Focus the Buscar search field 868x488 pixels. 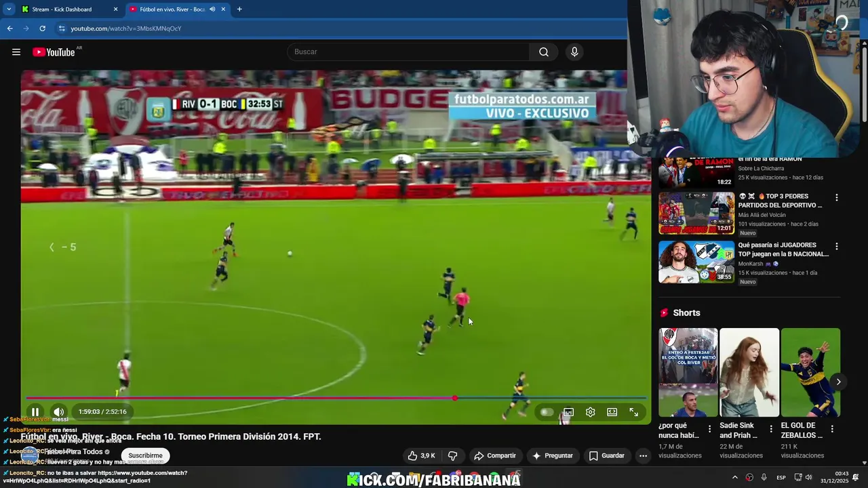pos(408,52)
